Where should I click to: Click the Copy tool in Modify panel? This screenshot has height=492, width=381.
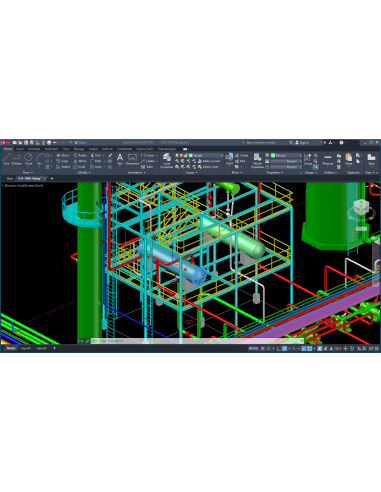pos(62,161)
